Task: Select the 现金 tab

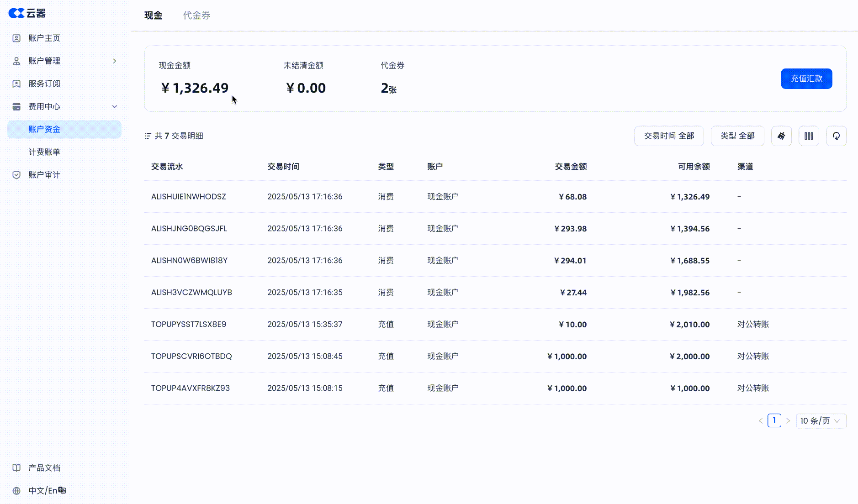Action: (153, 16)
